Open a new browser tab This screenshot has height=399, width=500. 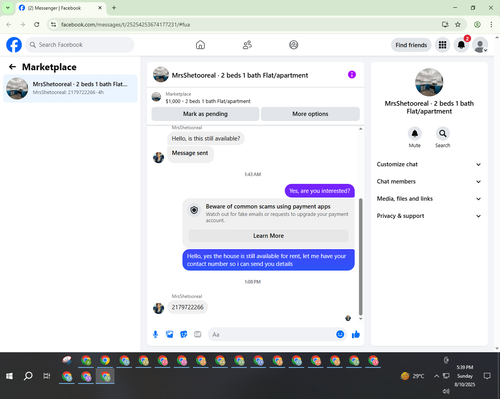[x=114, y=8]
